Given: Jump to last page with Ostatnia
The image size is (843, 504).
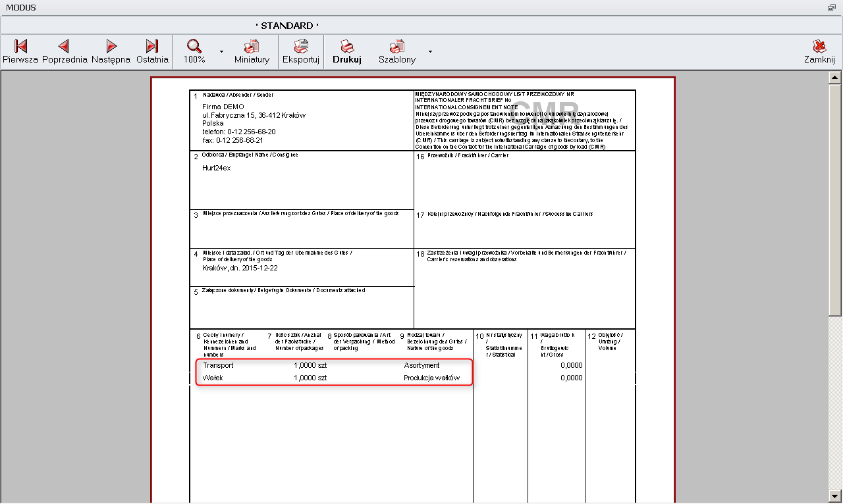Looking at the screenshot, I should [x=152, y=51].
